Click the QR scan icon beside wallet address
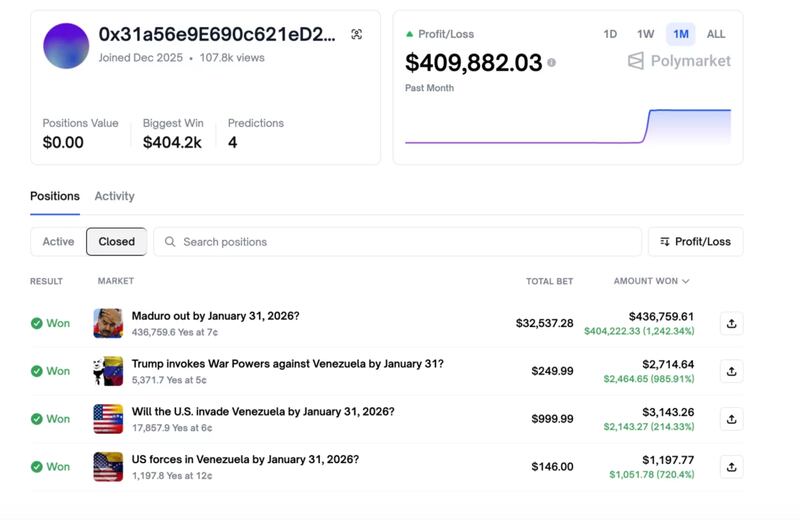800x520 pixels. click(357, 35)
